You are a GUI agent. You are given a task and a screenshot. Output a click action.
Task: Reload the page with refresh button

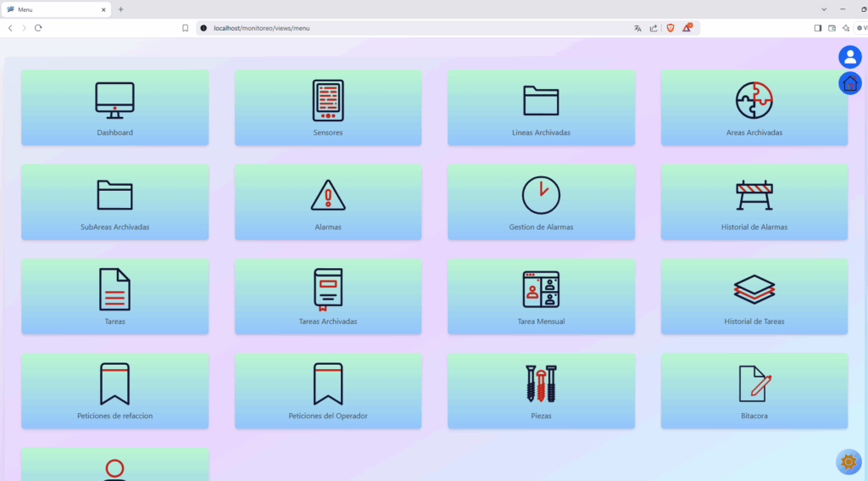38,28
